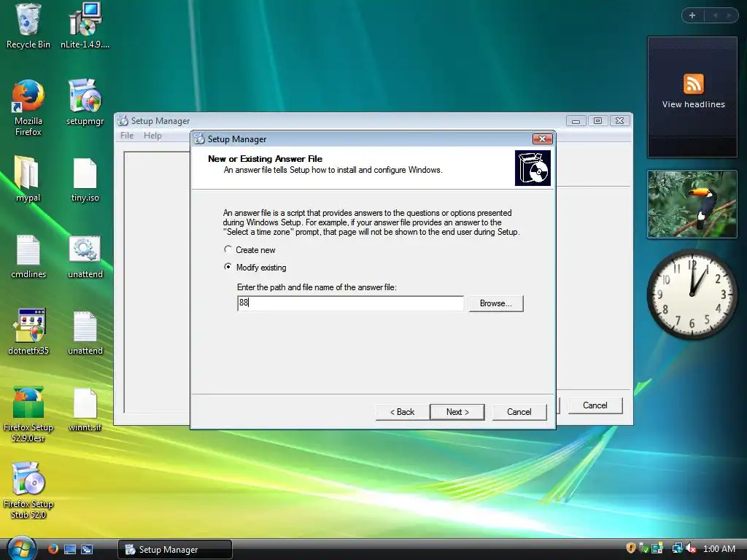The height and width of the screenshot is (560, 747).
Task: Click Cancel in the wizard dialog
Action: pos(519,412)
